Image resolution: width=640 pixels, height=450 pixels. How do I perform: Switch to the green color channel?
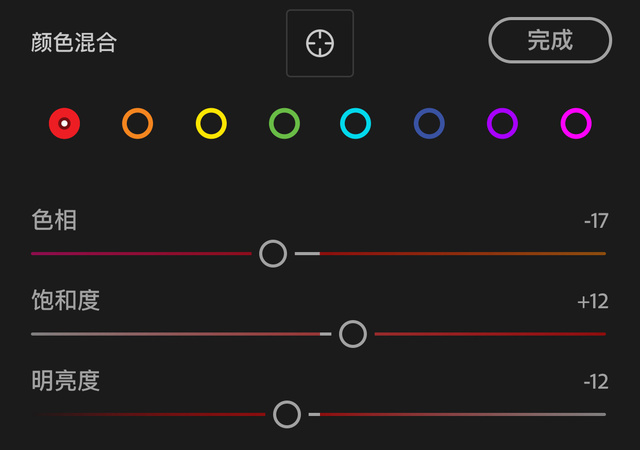pyautogui.click(x=284, y=123)
